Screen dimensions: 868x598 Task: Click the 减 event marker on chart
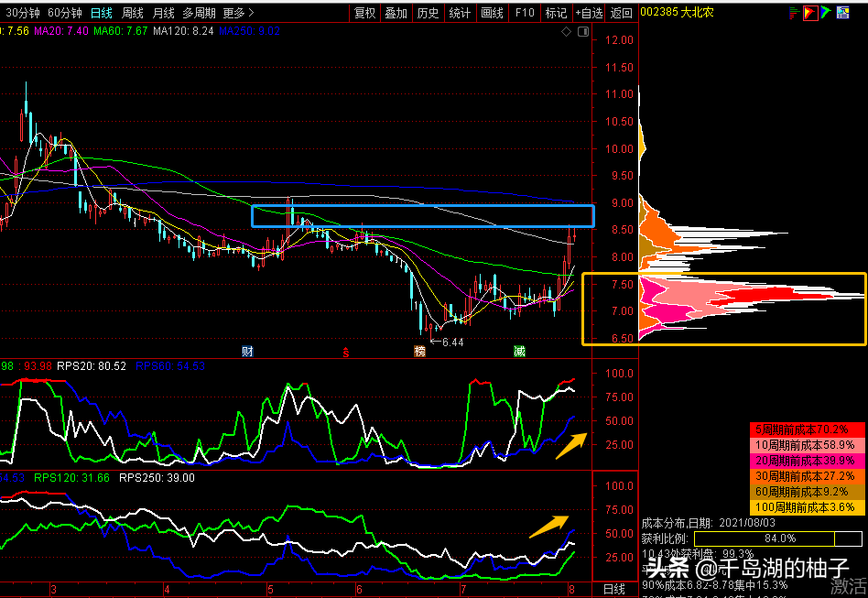[519, 352]
